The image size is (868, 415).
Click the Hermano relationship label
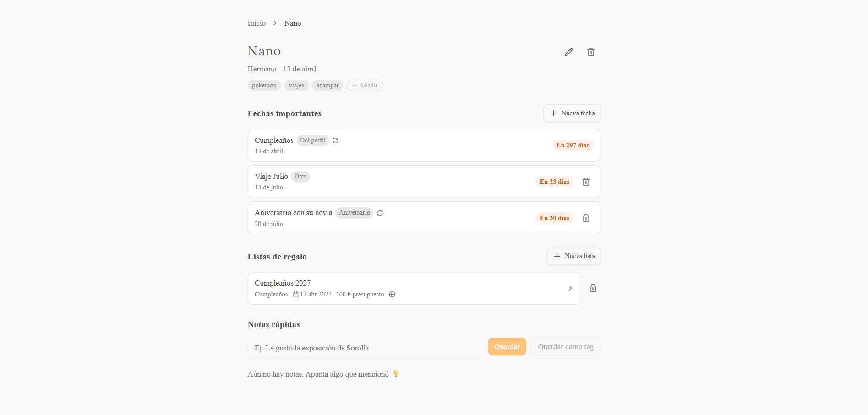coord(262,69)
